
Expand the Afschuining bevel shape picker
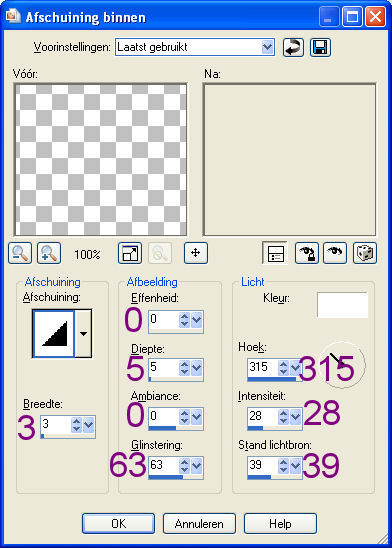[x=84, y=333]
